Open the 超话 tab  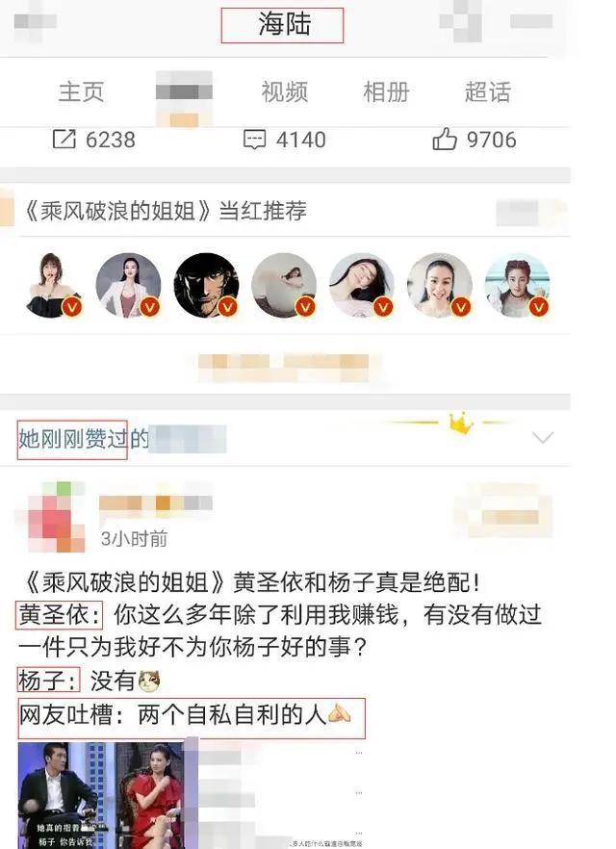pos(488,91)
